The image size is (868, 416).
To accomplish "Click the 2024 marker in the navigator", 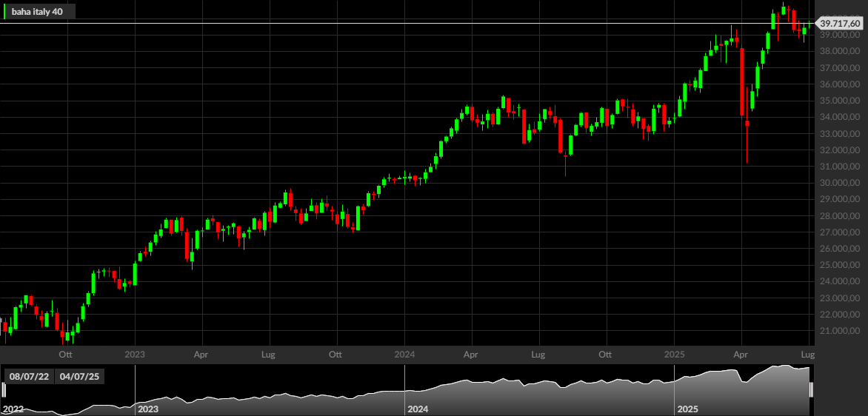I will (x=418, y=409).
